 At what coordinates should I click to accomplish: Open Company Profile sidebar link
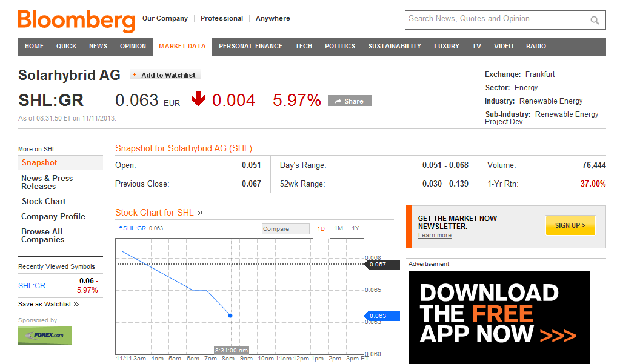point(53,216)
